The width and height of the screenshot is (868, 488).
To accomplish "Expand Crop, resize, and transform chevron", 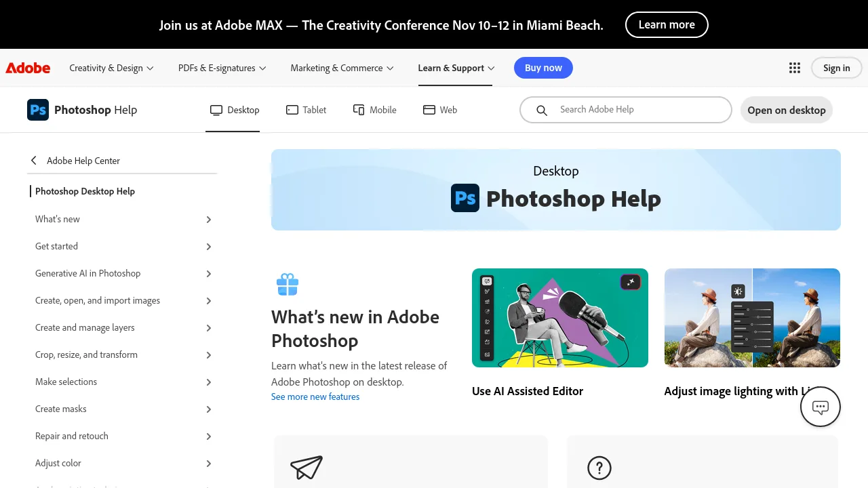I will [x=209, y=355].
